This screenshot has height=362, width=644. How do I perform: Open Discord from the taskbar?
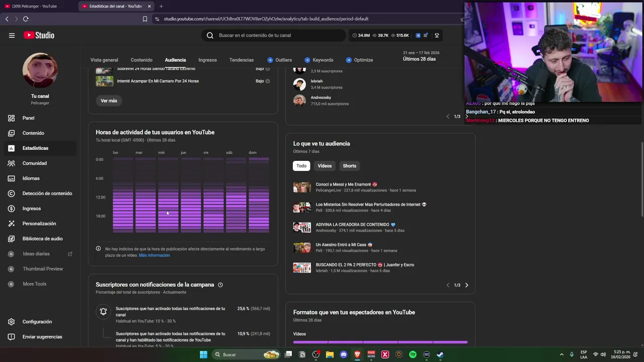tap(344, 354)
